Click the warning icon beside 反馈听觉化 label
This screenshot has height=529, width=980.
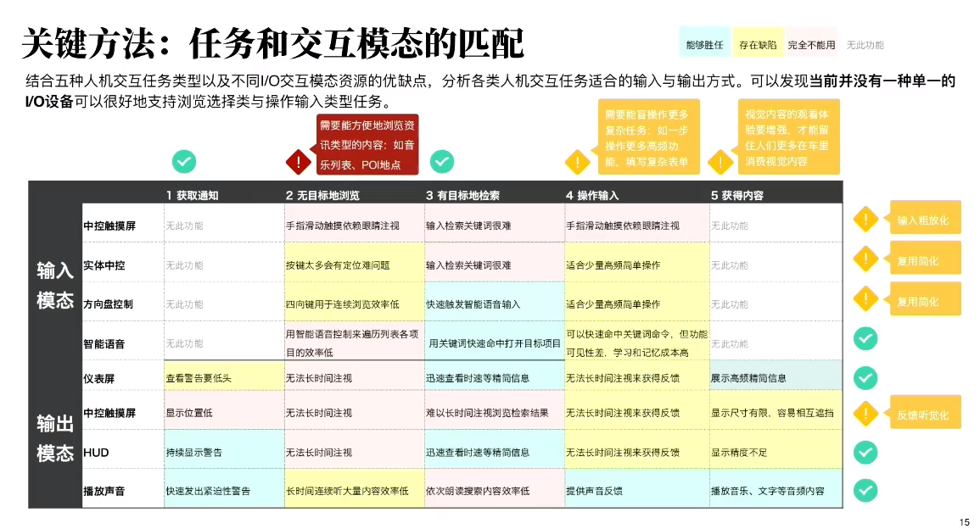[865, 414]
